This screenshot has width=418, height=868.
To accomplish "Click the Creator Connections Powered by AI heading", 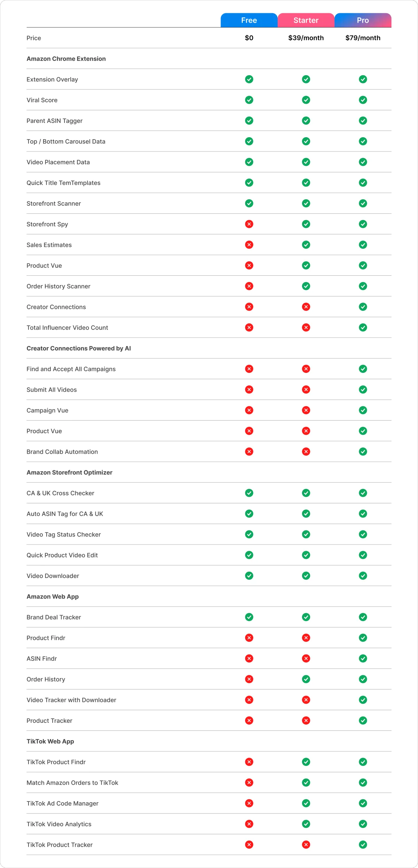I will (x=79, y=348).
